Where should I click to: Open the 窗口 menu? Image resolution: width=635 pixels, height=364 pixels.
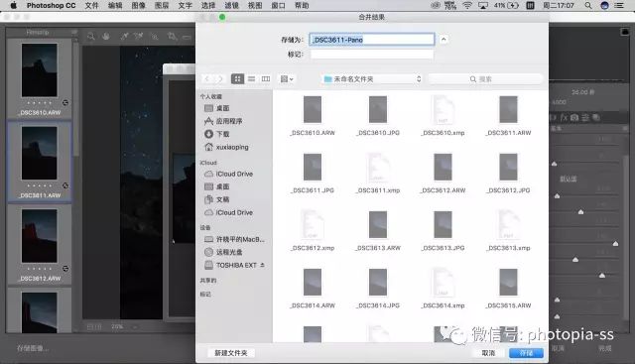click(278, 5)
